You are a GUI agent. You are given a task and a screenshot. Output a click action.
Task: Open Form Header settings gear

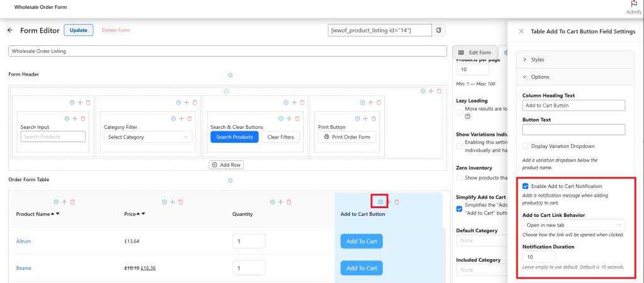click(230, 75)
